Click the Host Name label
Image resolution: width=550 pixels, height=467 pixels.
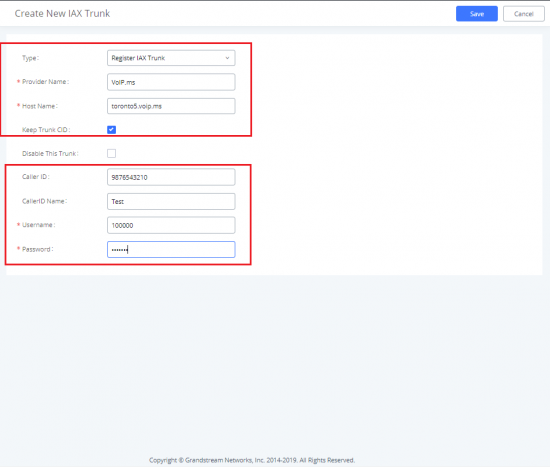pyautogui.click(x=40, y=106)
